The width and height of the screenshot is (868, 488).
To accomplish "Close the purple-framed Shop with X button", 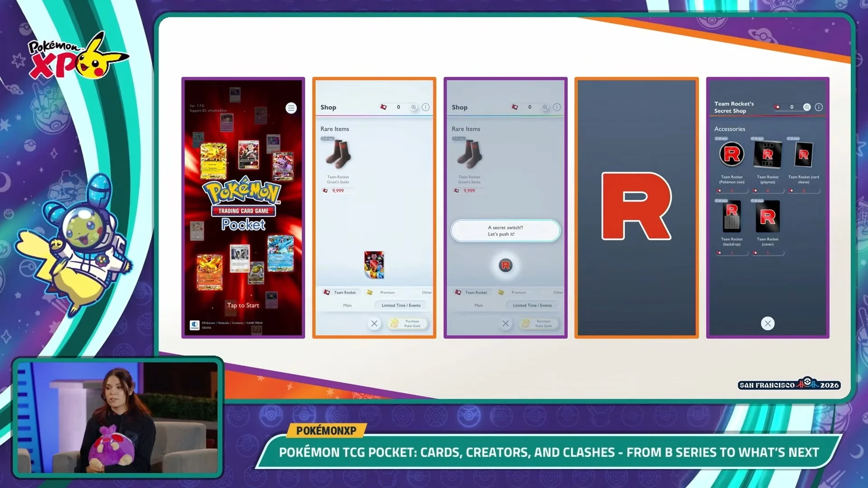I will pos(505,324).
